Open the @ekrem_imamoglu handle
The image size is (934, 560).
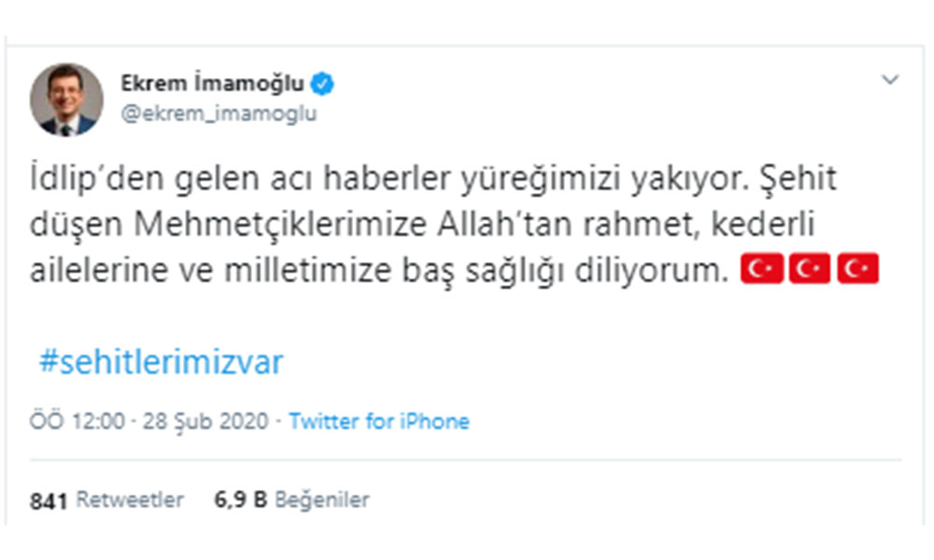click(x=218, y=114)
